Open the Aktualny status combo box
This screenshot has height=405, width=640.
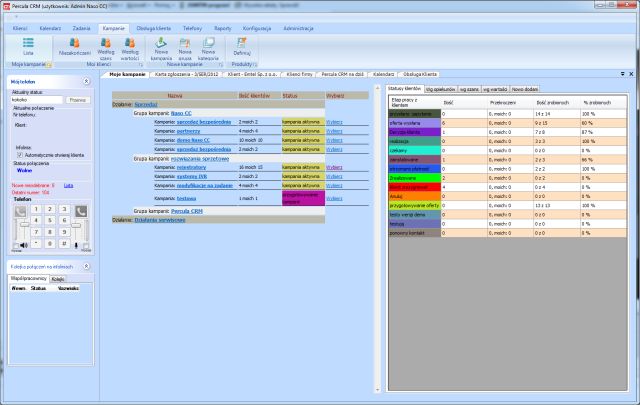pos(37,100)
